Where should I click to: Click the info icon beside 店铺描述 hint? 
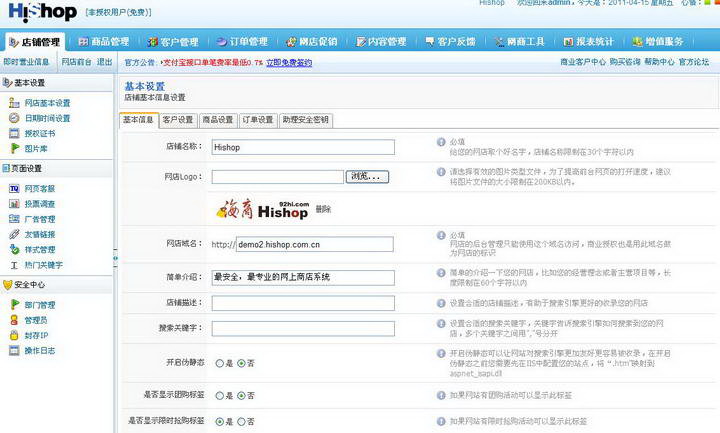click(441, 303)
